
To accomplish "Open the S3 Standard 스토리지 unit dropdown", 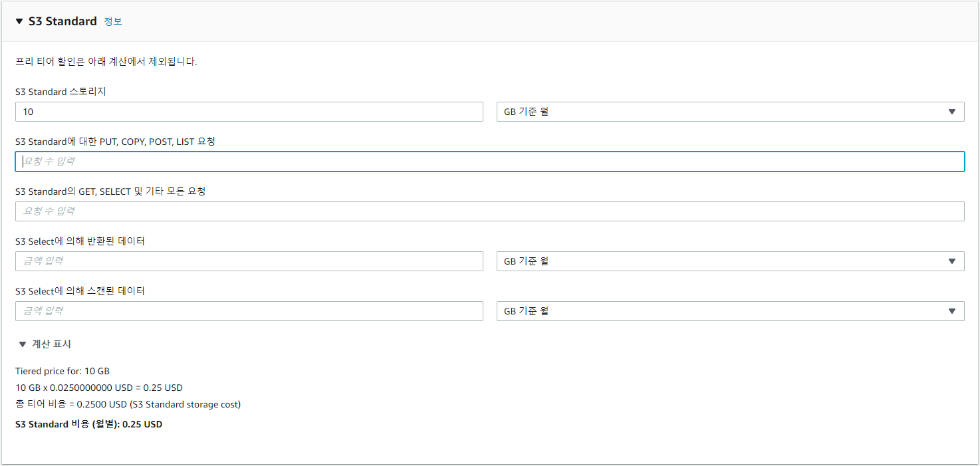I will (731, 112).
